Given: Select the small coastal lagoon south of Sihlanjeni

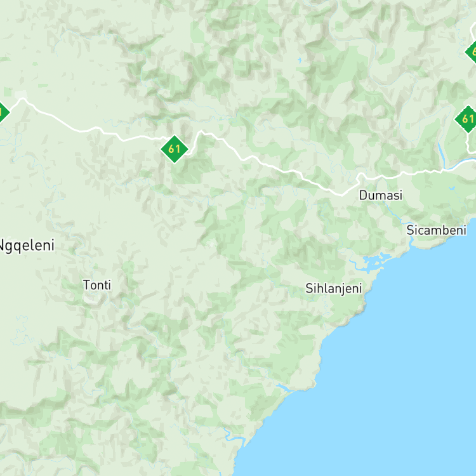Looking at the screenshot, I should (284, 387).
